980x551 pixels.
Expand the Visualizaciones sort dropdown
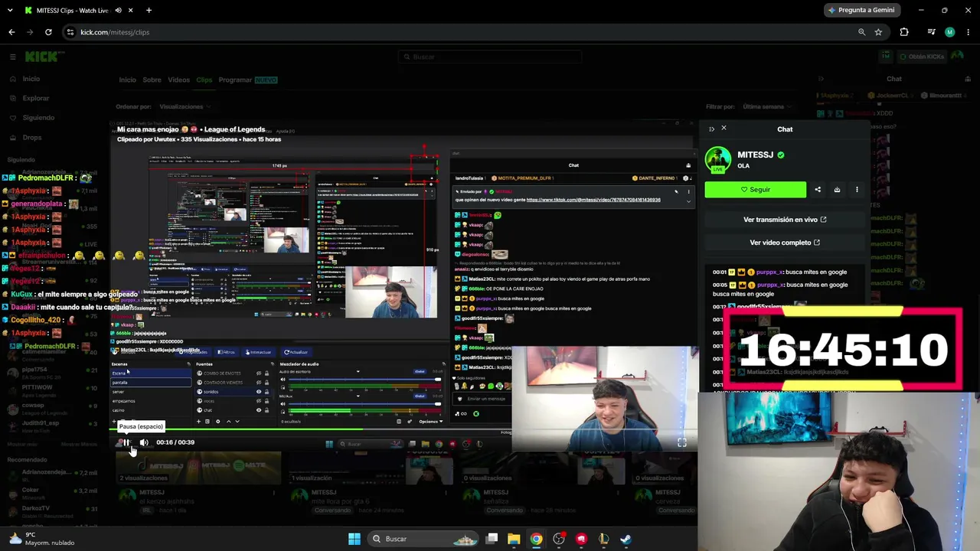(186, 107)
